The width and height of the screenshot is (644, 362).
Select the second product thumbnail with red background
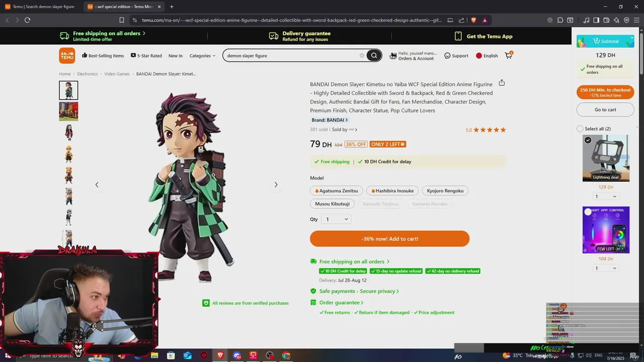point(68,111)
